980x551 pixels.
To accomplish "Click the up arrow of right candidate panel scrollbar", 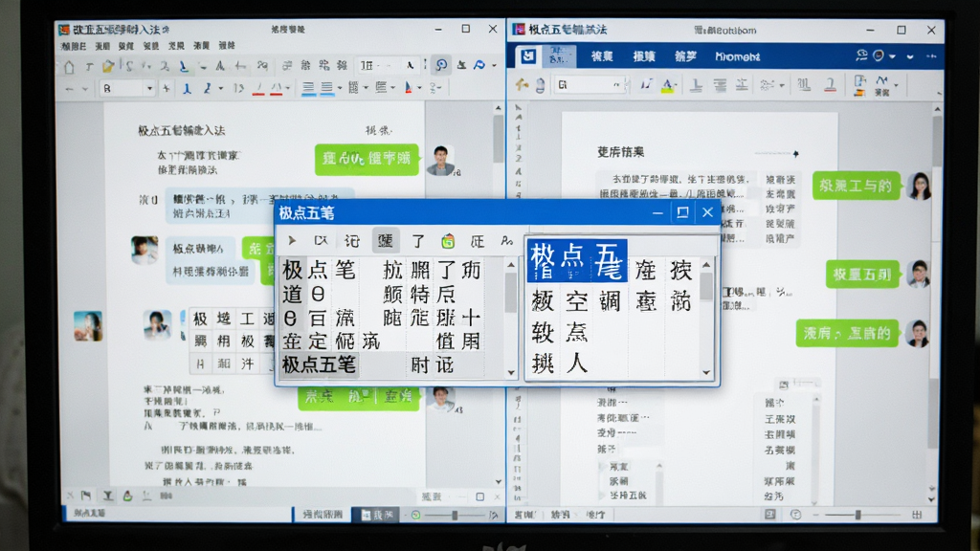I will [x=706, y=265].
